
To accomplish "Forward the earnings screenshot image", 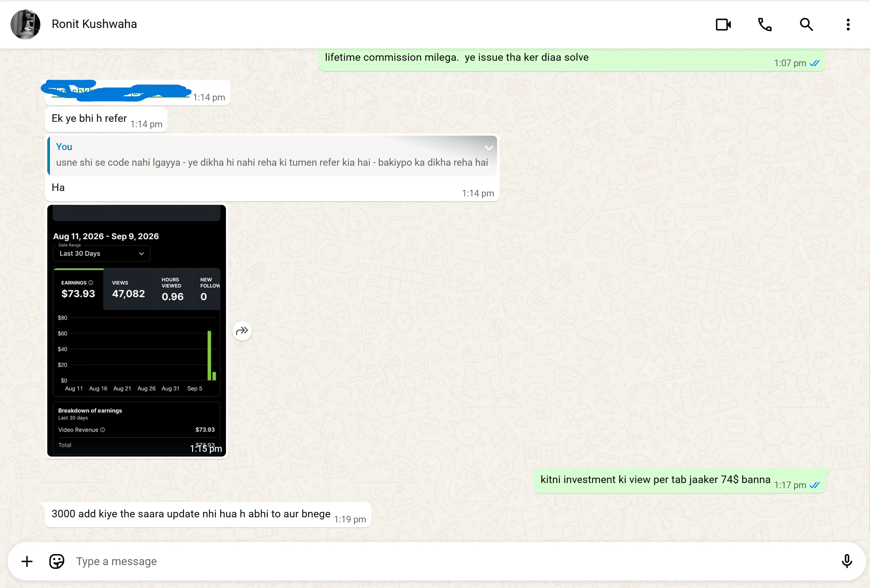I will click(242, 331).
